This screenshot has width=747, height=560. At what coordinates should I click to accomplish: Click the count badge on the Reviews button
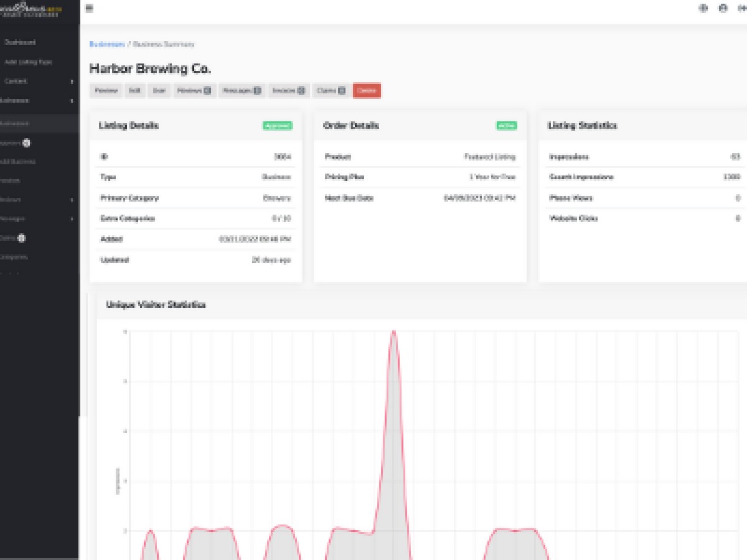(x=207, y=91)
